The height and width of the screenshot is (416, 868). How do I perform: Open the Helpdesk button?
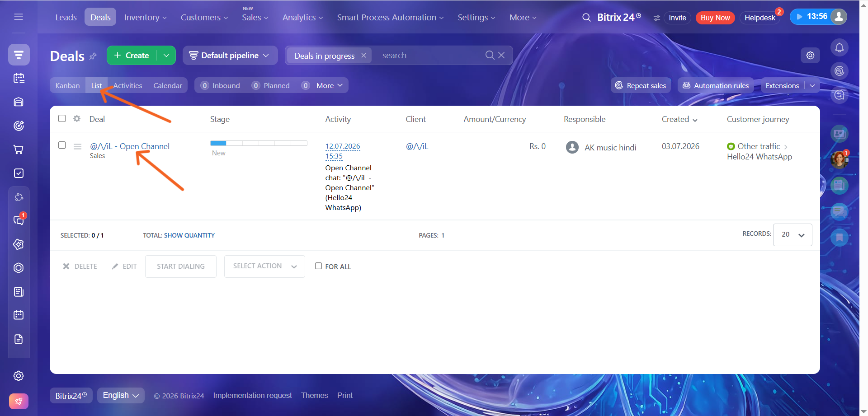[x=760, y=18]
